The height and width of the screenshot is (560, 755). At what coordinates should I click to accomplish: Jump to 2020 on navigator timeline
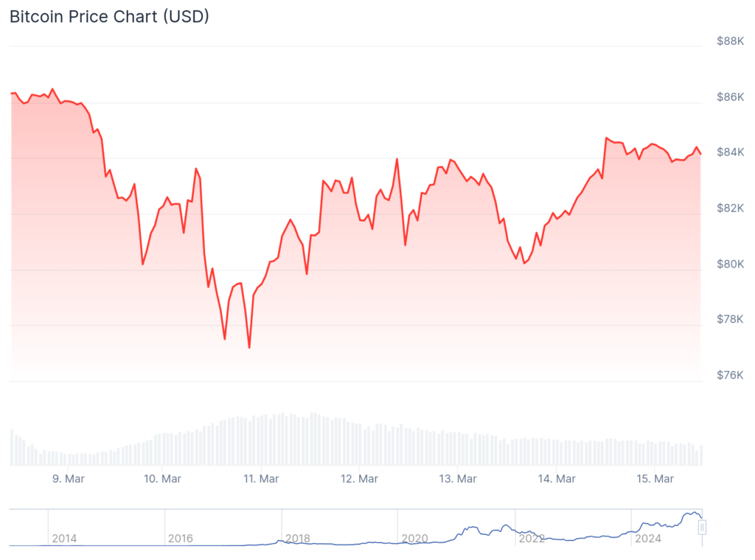(414, 539)
